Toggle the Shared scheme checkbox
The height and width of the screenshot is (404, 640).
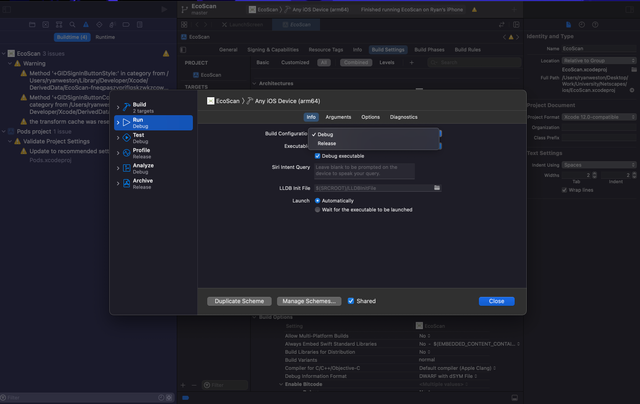pyautogui.click(x=351, y=301)
